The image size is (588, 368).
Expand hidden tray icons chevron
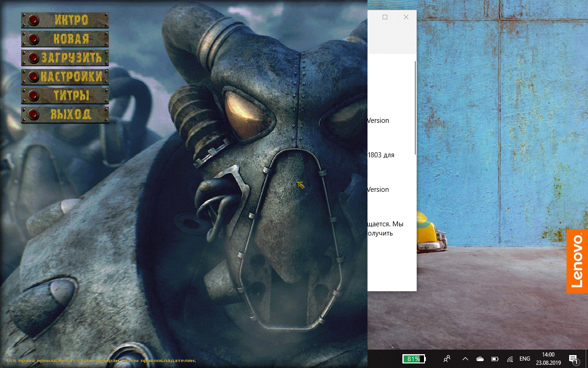click(x=465, y=359)
